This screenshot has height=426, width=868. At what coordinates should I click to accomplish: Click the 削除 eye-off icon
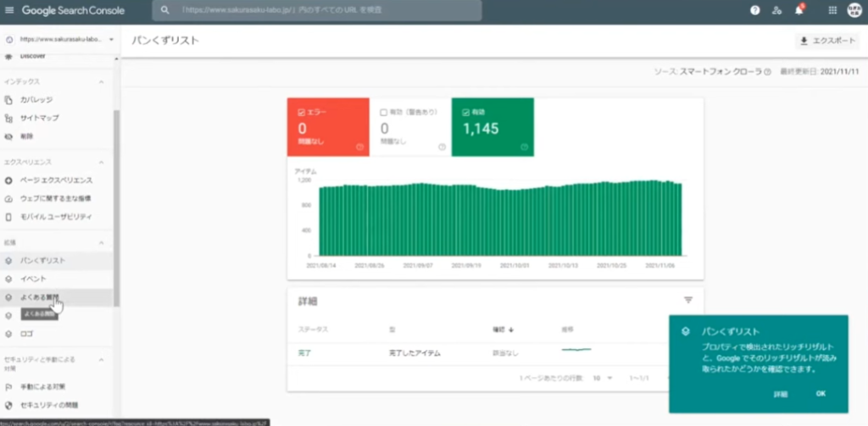(8, 136)
